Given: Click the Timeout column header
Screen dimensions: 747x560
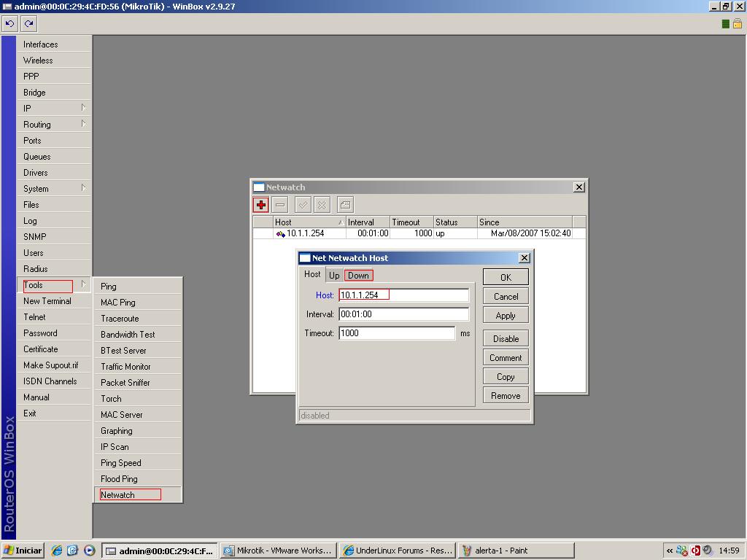Looking at the screenshot, I should tap(411, 222).
